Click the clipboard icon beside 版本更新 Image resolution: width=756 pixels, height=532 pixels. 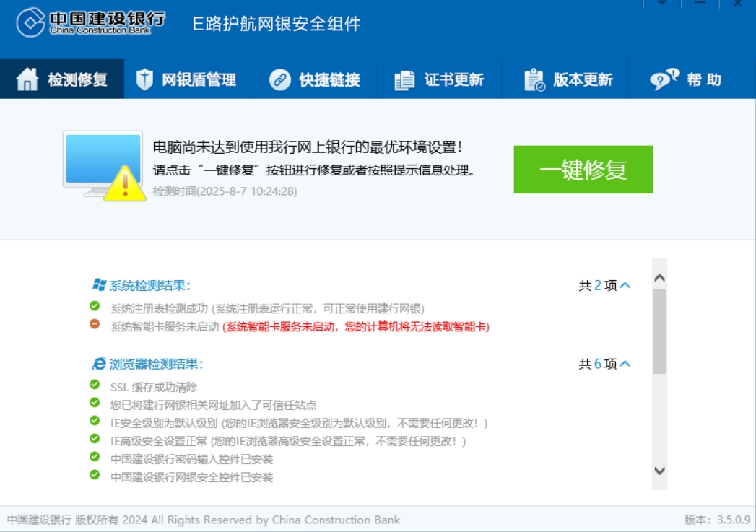pyautogui.click(x=534, y=79)
